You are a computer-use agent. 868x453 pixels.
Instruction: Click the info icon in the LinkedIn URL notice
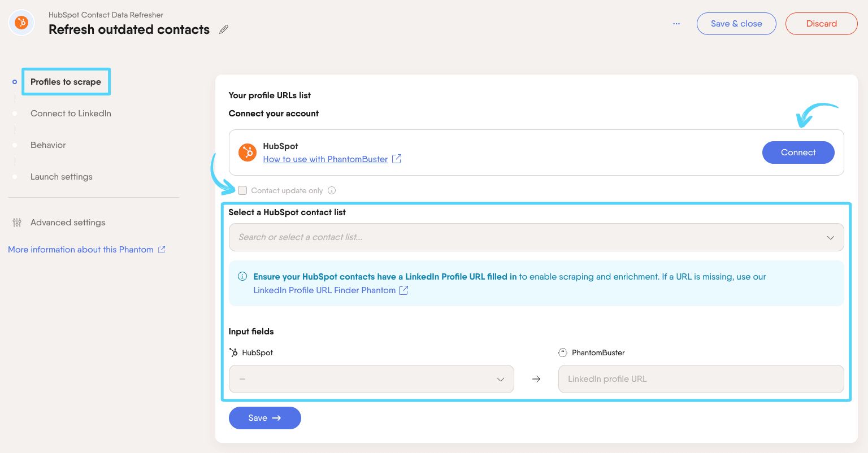pos(242,277)
